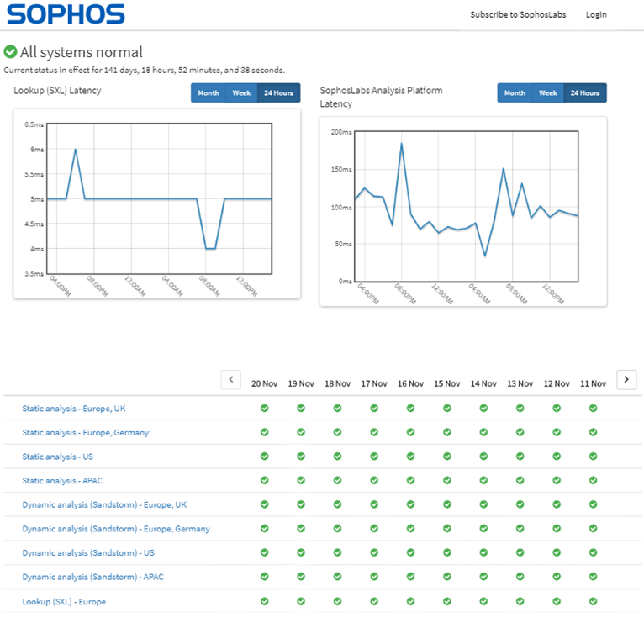Image resolution: width=644 pixels, height=644 pixels.
Task: Click 13 Nov status icon for Lookup (SXL) - Europe
Action: [520, 601]
